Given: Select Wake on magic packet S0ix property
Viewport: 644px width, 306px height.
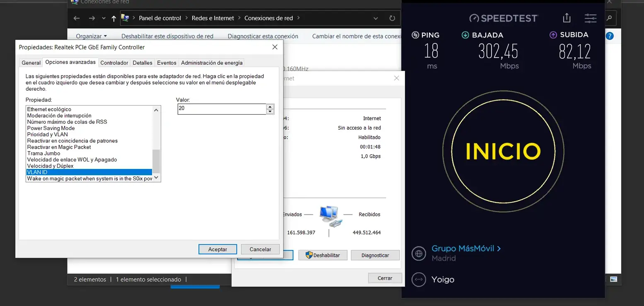Looking at the screenshot, I should pos(89,178).
